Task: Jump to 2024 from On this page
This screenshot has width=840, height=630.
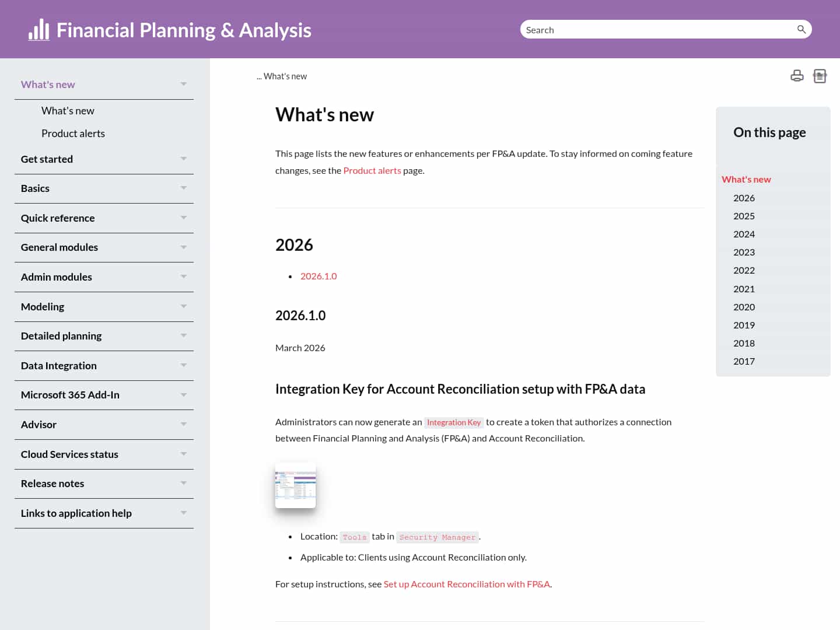Action: pyautogui.click(x=744, y=234)
